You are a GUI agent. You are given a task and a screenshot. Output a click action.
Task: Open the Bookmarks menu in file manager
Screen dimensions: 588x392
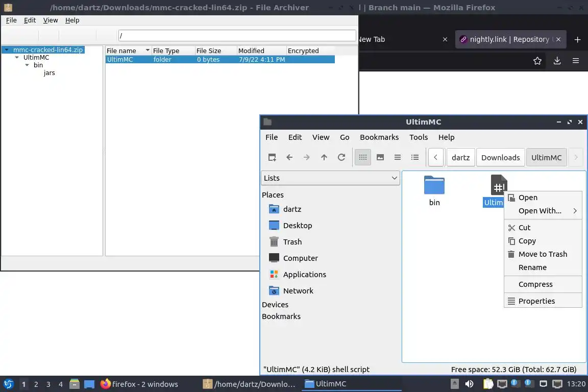pos(379,137)
